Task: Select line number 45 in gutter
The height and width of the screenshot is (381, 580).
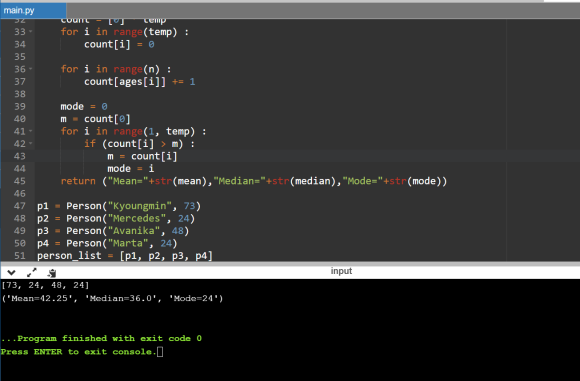Action: (x=20, y=181)
